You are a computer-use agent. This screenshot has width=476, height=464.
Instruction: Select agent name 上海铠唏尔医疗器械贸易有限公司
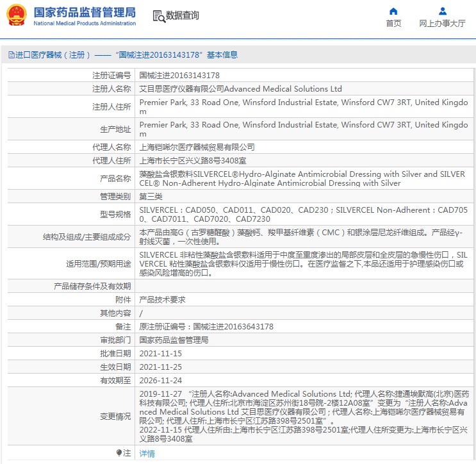[x=197, y=147]
